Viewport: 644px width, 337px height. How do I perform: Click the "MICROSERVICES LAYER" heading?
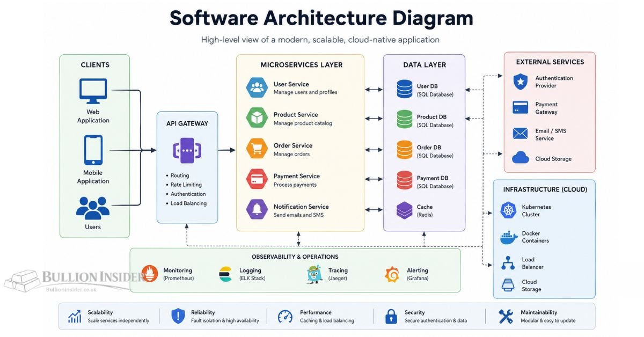[302, 65]
